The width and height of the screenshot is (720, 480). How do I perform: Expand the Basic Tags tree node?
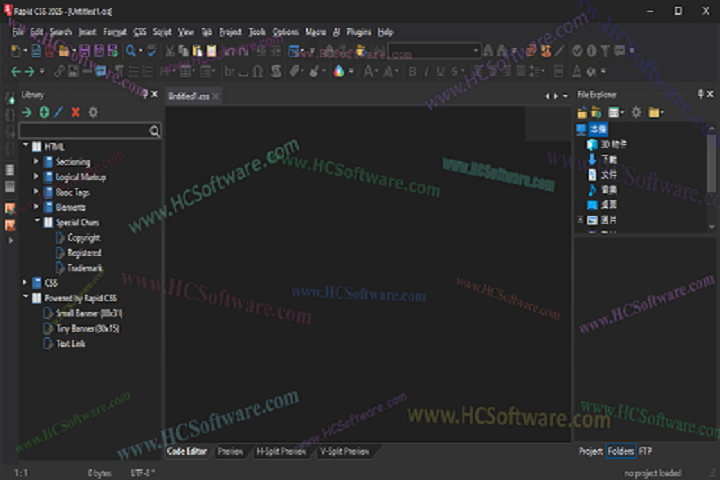36,192
